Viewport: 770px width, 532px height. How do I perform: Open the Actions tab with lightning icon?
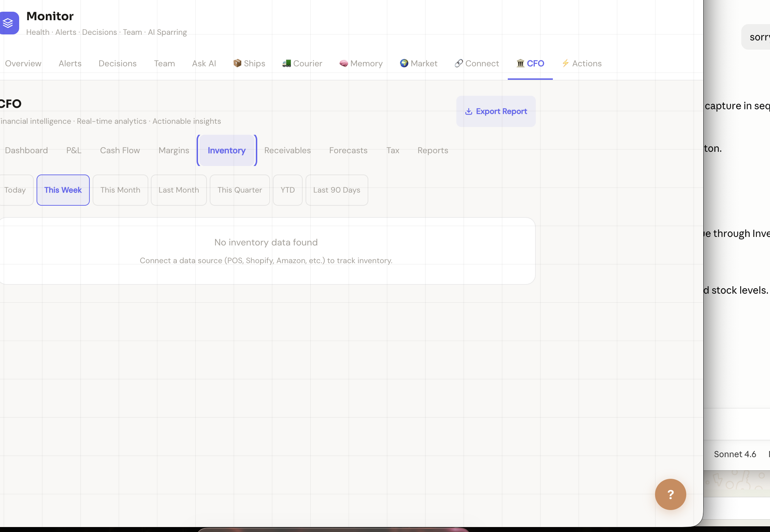[582, 63]
